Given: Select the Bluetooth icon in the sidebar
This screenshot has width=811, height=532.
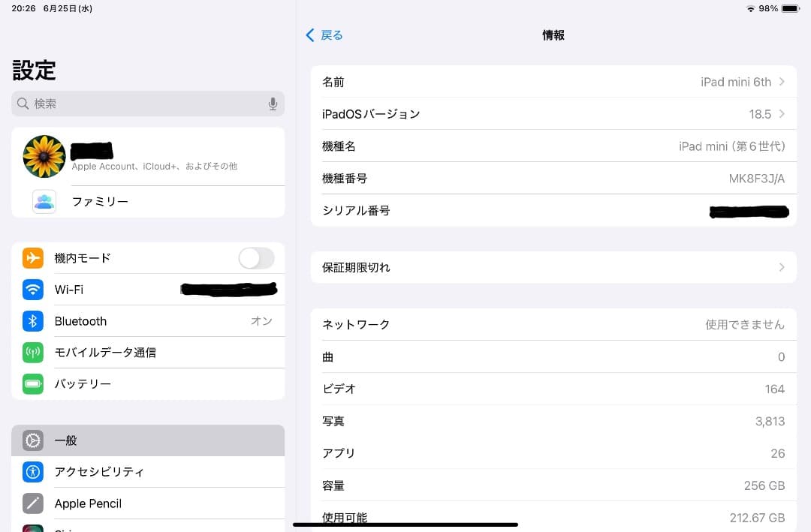Looking at the screenshot, I should [x=33, y=321].
